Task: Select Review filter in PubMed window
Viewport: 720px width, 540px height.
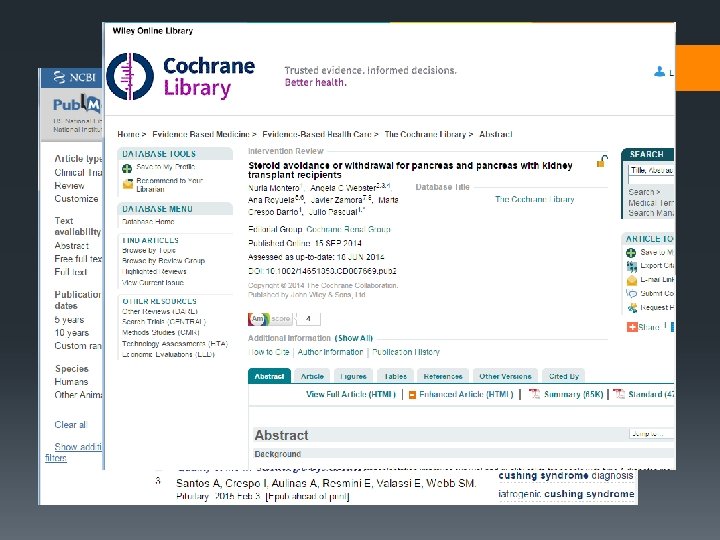Action: pos(69,186)
